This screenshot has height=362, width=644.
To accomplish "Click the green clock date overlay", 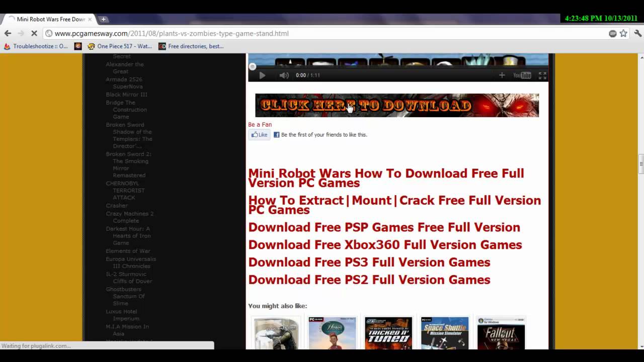I will click(601, 18).
